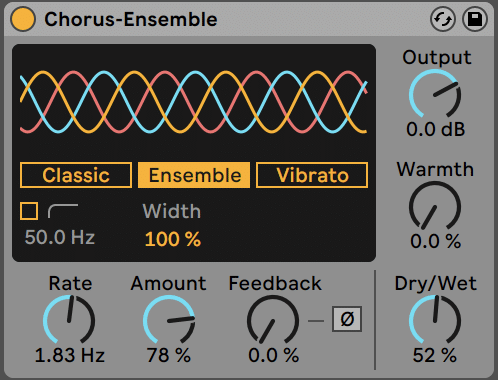Click the Output label

point(437,57)
